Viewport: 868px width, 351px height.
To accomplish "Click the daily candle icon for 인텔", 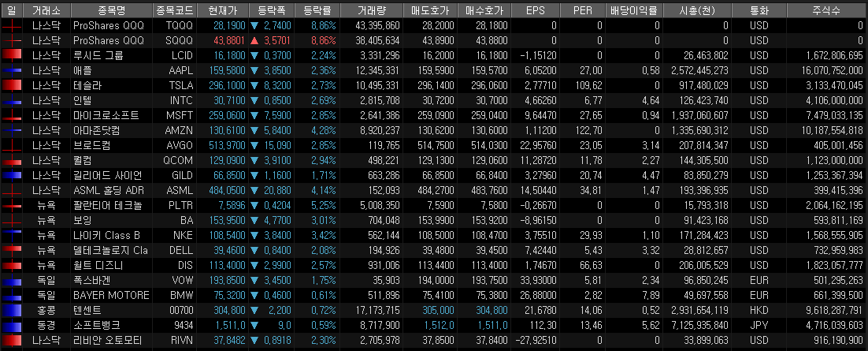I will click(x=11, y=100).
